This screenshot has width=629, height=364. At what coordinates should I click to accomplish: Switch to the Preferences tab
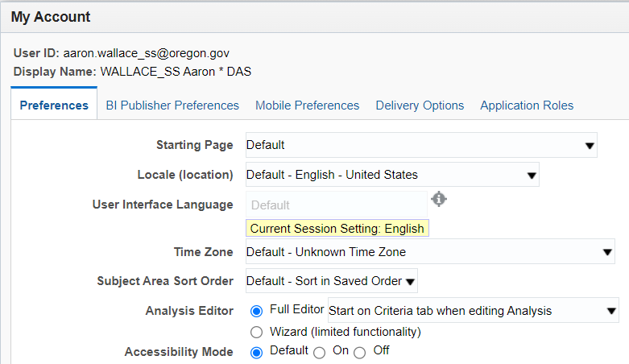(x=54, y=105)
